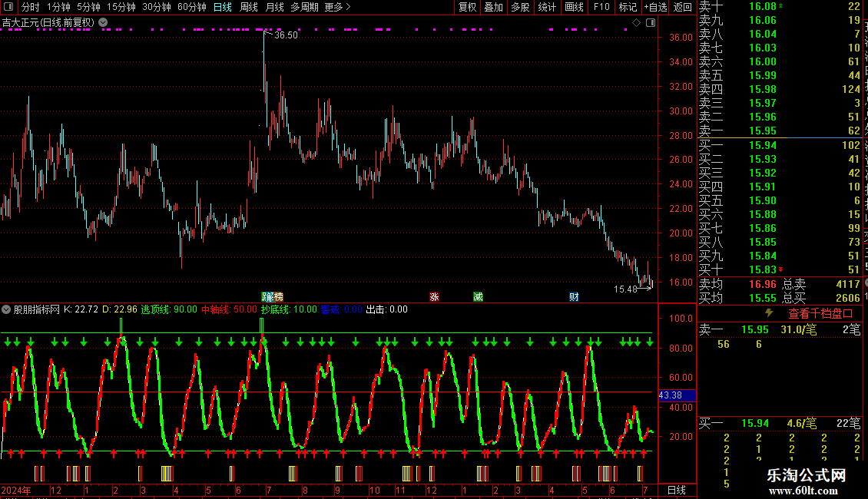Switch to 日线 daily chart
The width and height of the screenshot is (868, 499).
223,7
